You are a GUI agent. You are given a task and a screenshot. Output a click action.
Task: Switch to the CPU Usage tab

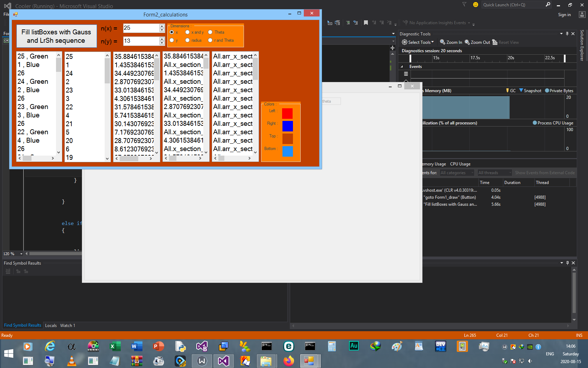[460, 164]
